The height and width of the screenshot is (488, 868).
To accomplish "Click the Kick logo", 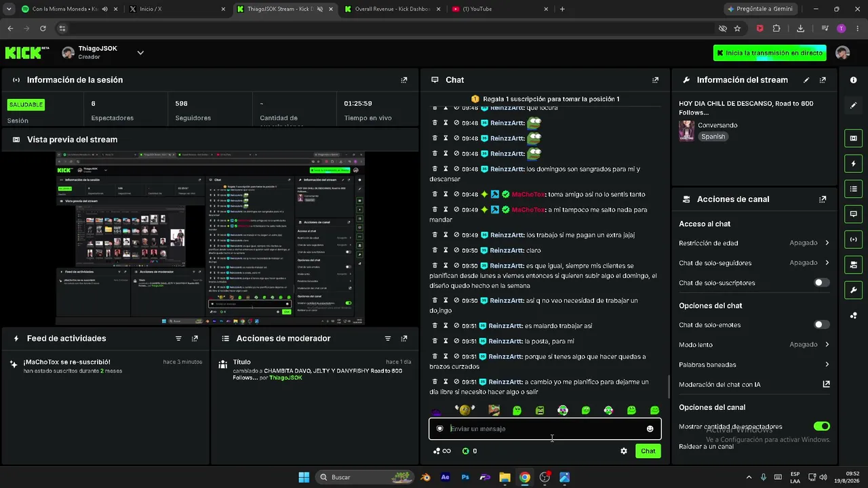I will pyautogui.click(x=27, y=53).
